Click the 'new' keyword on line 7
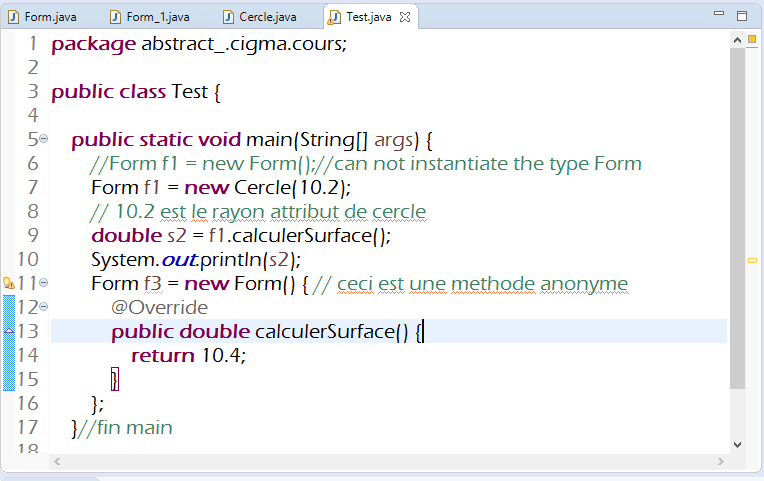The width and height of the screenshot is (764, 481). (207, 188)
